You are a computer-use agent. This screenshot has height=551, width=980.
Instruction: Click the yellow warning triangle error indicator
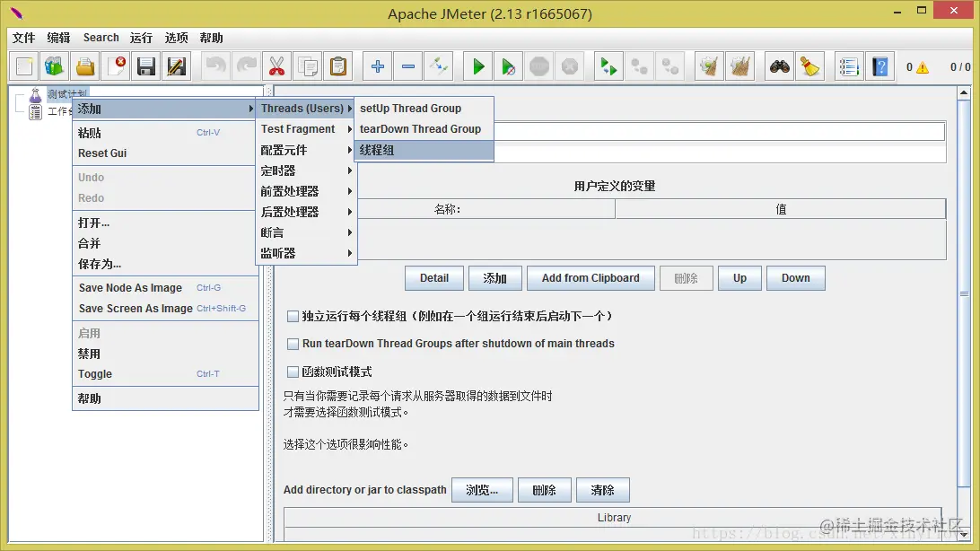(923, 67)
